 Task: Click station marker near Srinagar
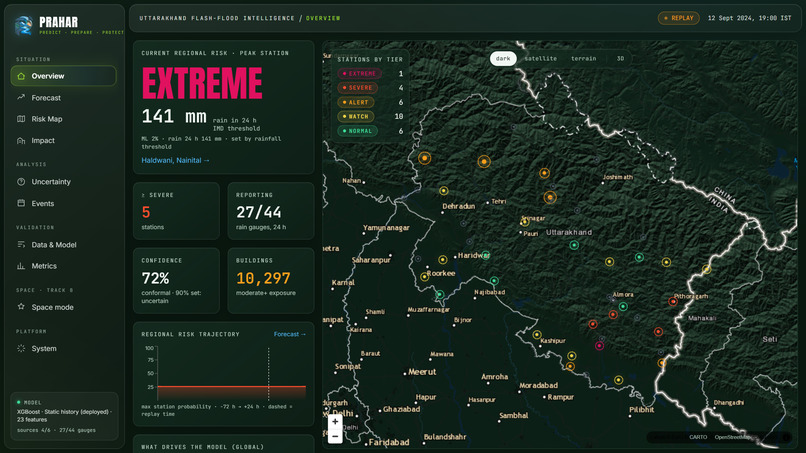click(524, 222)
